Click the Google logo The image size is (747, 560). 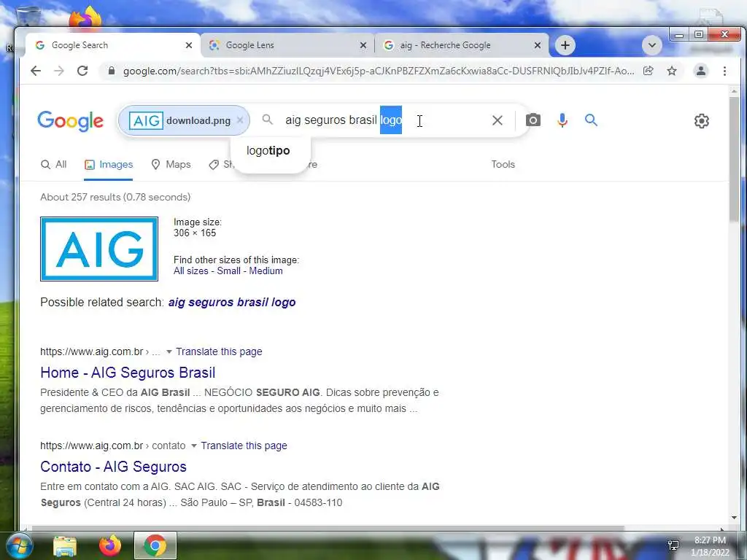71,121
